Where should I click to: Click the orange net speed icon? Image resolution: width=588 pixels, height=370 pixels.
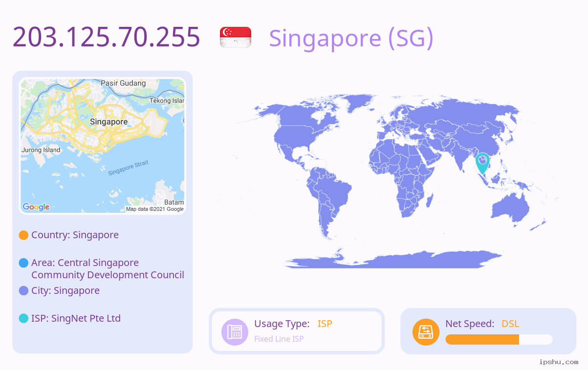426,332
